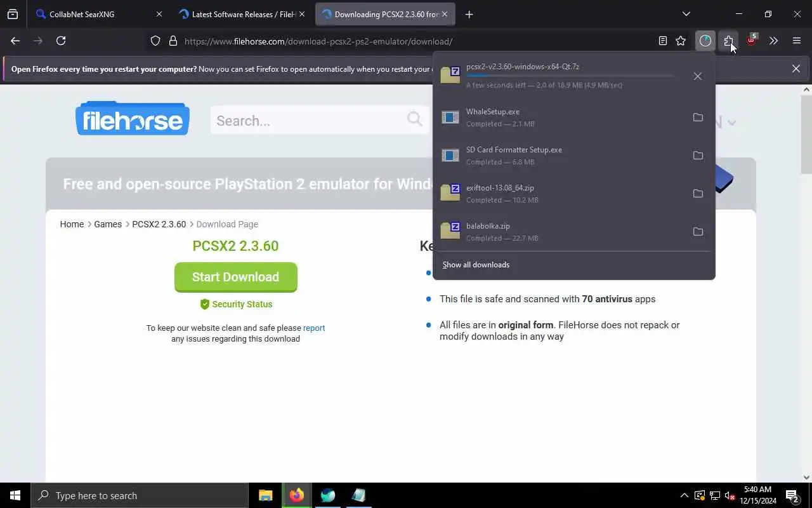
Task: Open the Security Status link
Action: coord(236,304)
